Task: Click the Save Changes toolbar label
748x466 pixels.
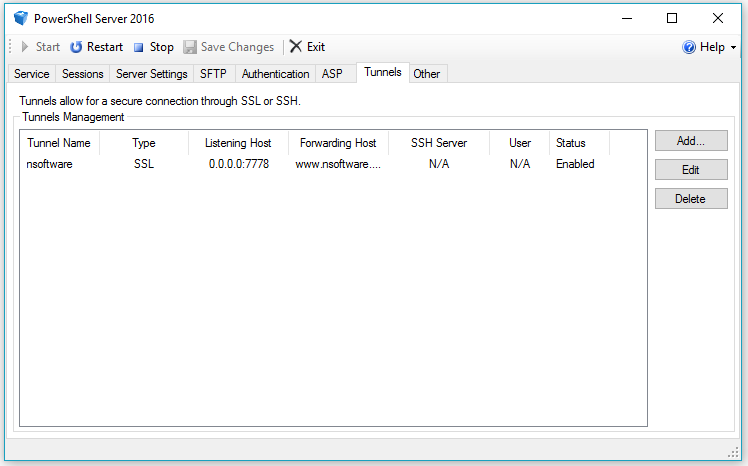Action: (237, 47)
